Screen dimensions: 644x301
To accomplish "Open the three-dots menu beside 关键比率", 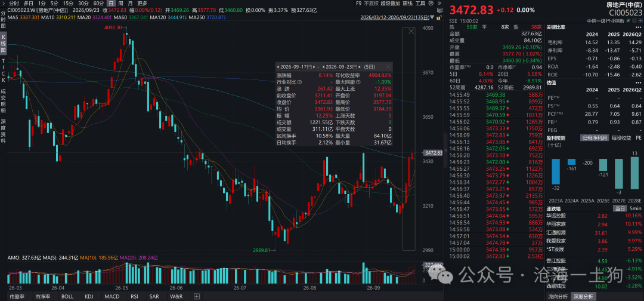I will [637, 27].
